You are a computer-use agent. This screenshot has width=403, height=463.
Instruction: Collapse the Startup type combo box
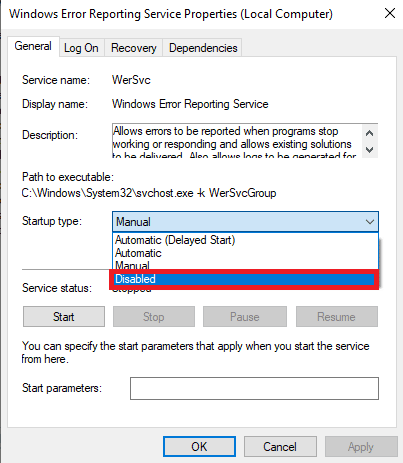[x=245, y=222]
